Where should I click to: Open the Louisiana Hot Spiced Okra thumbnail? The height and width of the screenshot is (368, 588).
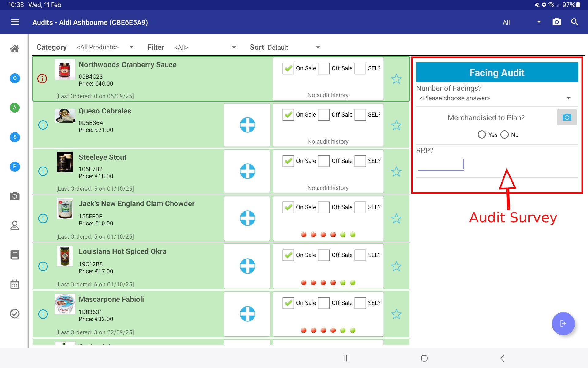[65, 256]
